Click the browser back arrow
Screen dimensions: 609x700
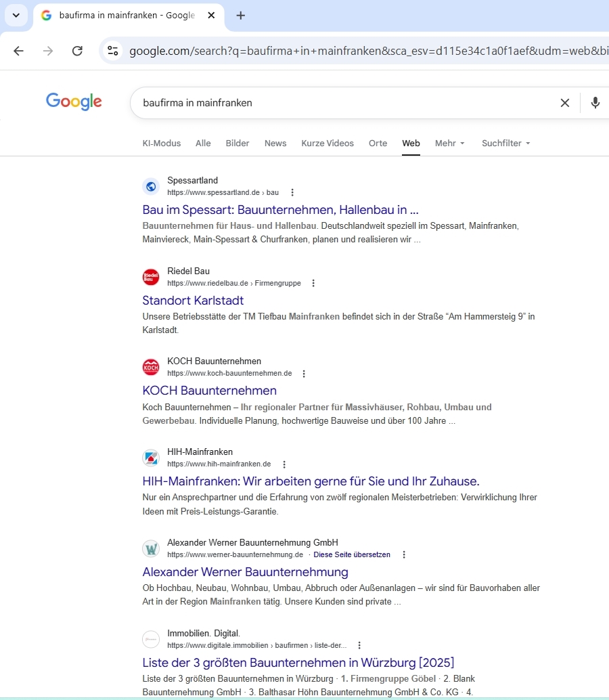(x=18, y=51)
